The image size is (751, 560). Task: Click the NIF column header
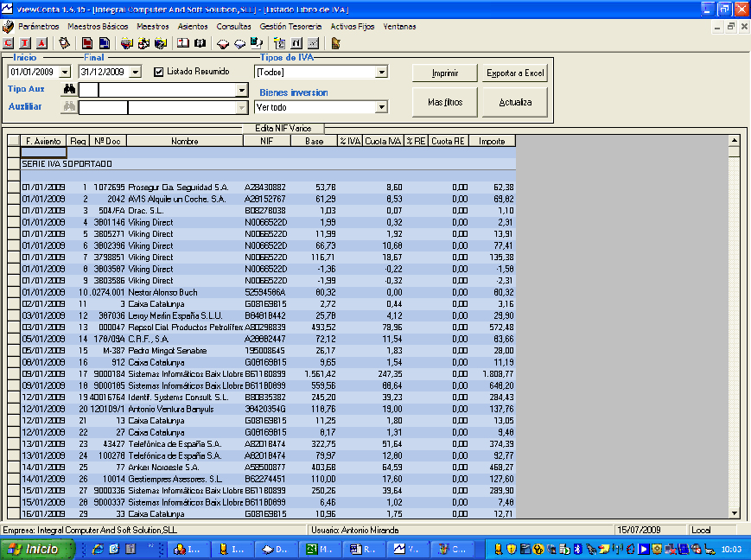pos(267,141)
